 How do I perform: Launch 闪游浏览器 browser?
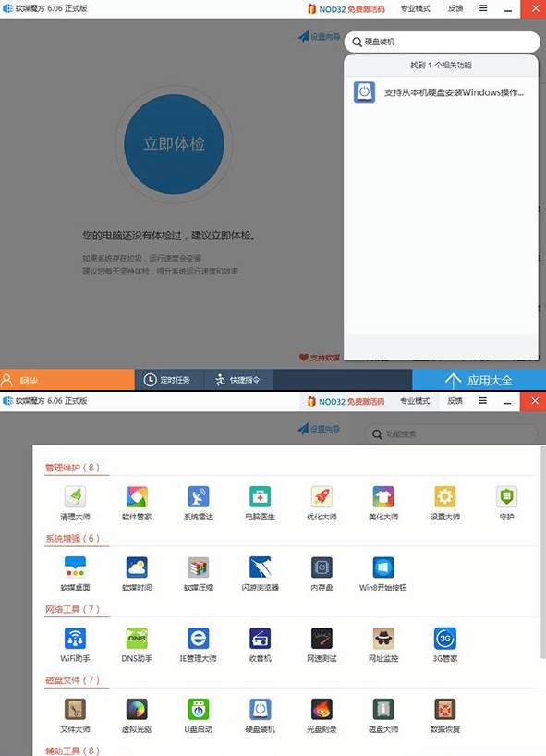click(x=261, y=574)
